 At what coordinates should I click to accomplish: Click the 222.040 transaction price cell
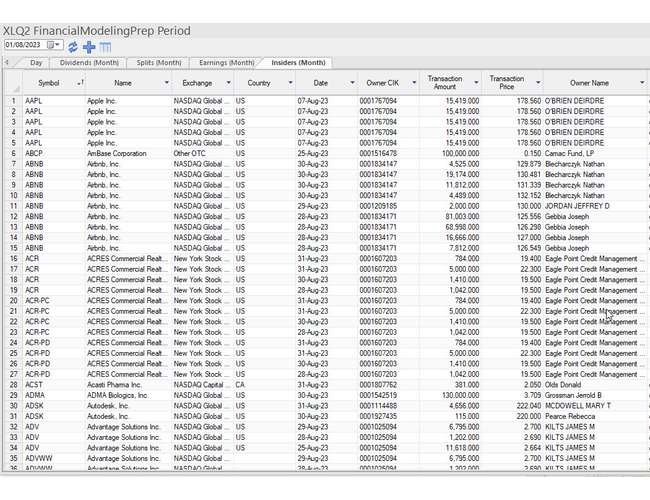click(x=512, y=406)
